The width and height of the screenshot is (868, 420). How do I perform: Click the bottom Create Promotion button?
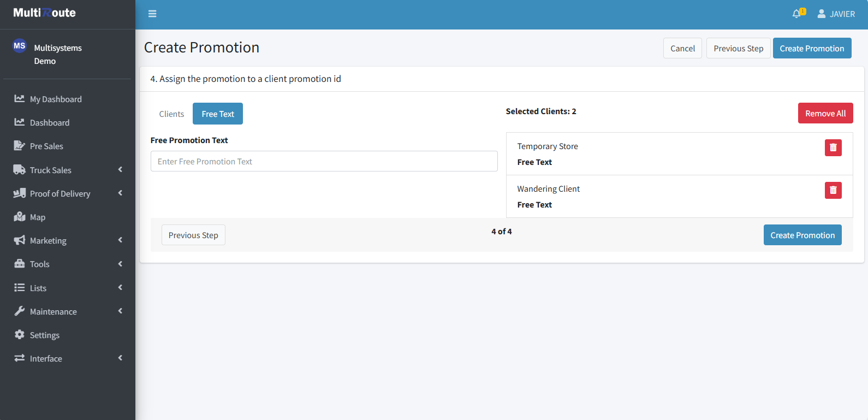click(802, 235)
